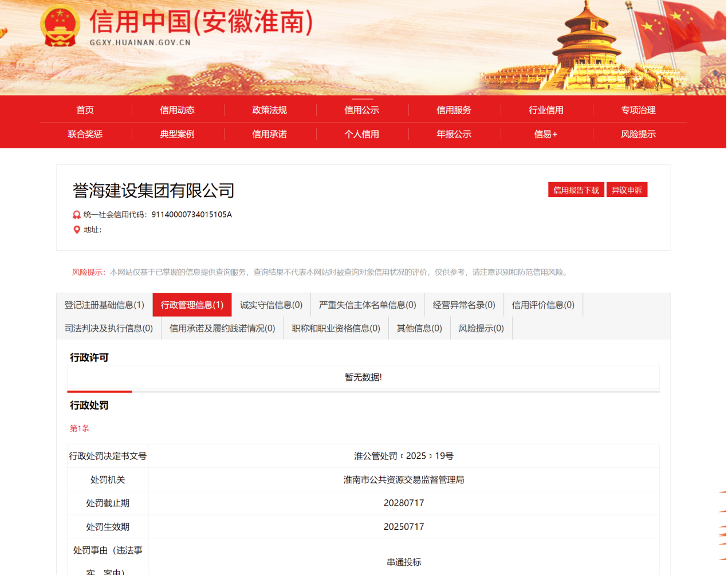This screenshot has width=728, height=575.
Task: Select the 风险提示(0) tab
Action: point(481,328)
